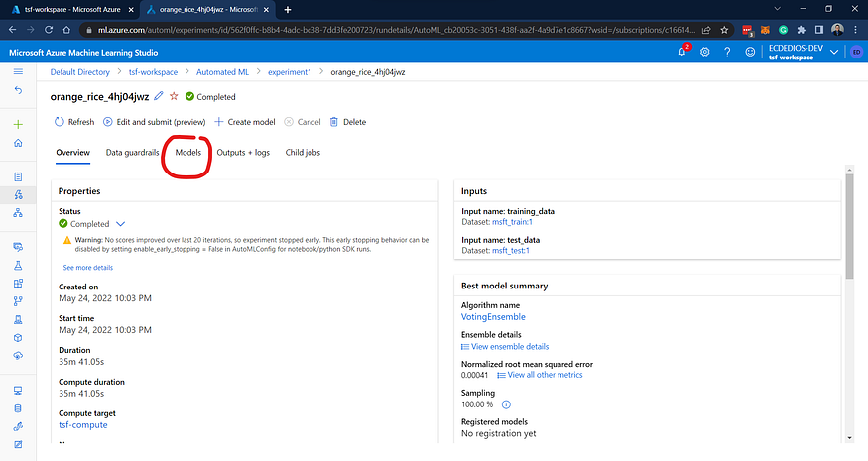Open the Components sidebar icon

[x=18, y=284]
